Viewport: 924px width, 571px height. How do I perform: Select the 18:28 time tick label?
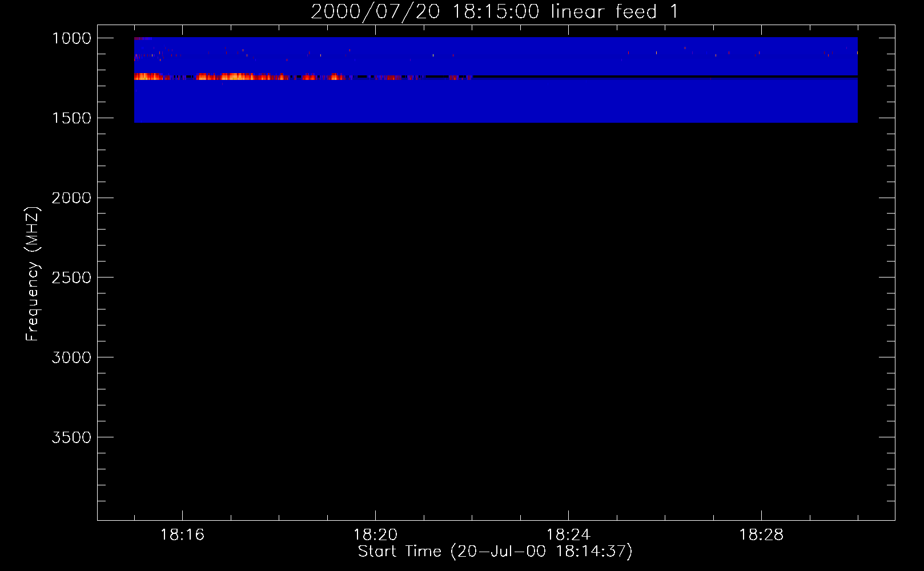[x=761, y=535]
